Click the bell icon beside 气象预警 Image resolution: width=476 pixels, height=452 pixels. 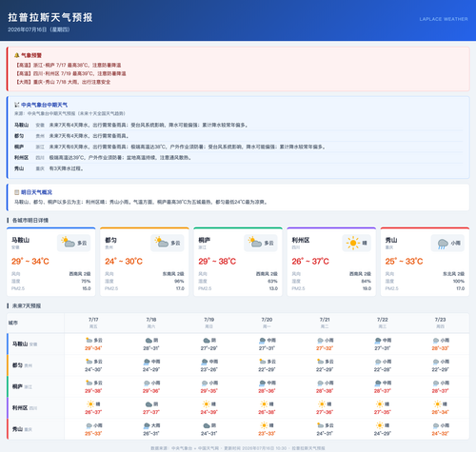click(x=16, y=55)
